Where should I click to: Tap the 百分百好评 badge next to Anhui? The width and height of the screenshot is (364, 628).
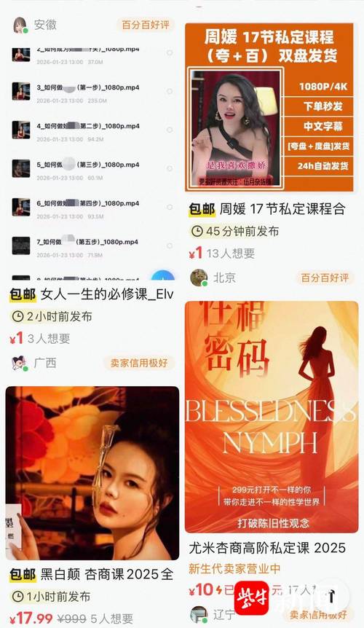coord(146,25)
